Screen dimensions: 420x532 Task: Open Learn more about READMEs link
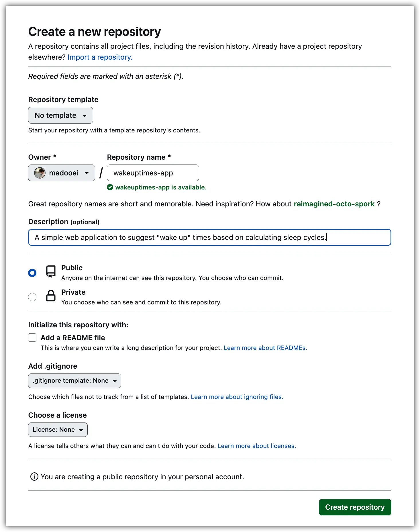tap(265, 348)
